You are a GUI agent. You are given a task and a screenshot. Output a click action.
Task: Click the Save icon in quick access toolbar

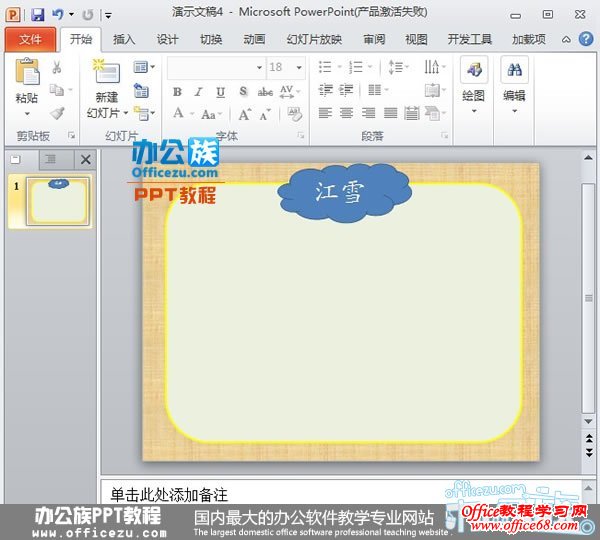coord(37,15)
